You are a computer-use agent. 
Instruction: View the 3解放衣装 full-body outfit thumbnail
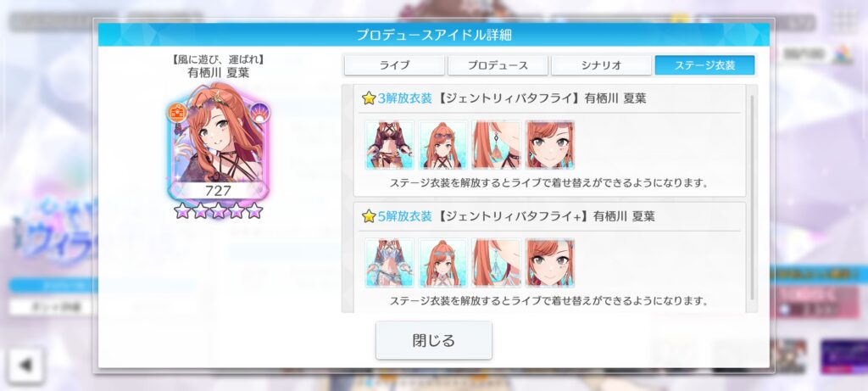tap(389, 144)
